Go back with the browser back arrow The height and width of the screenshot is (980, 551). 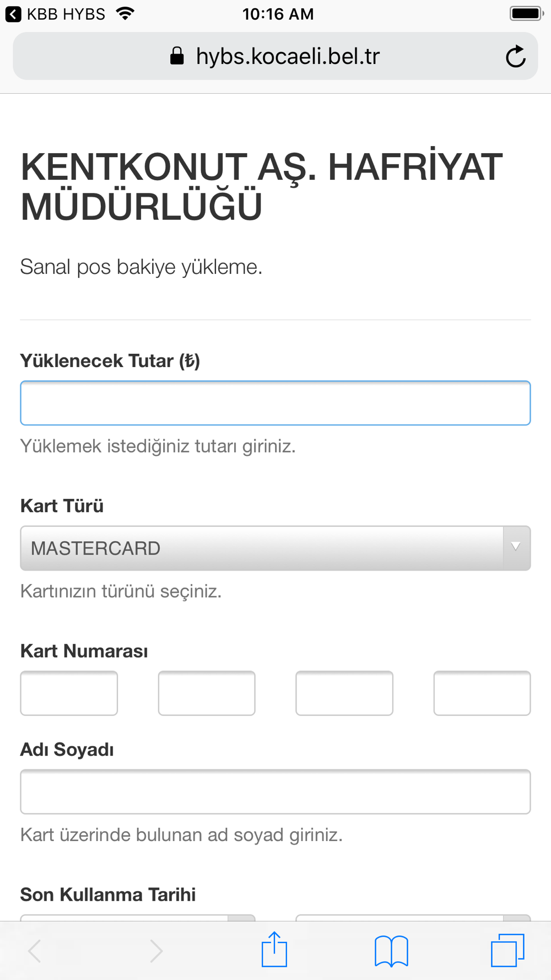pos(35,951)
